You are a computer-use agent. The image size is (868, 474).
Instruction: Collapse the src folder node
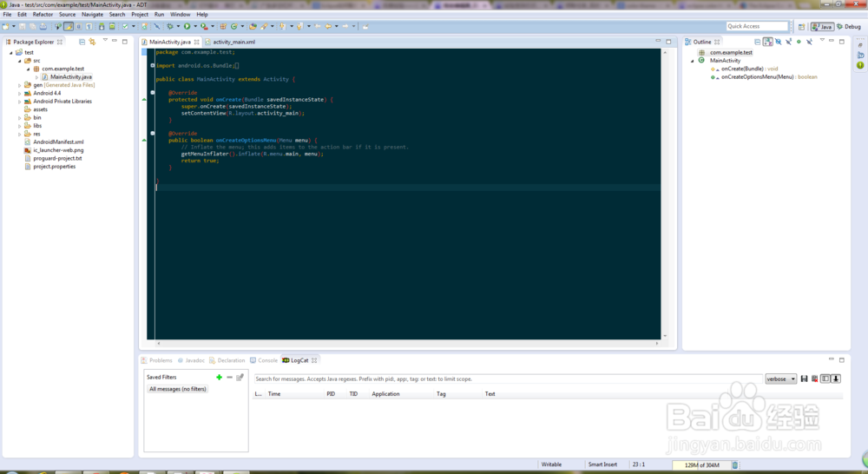19,61
